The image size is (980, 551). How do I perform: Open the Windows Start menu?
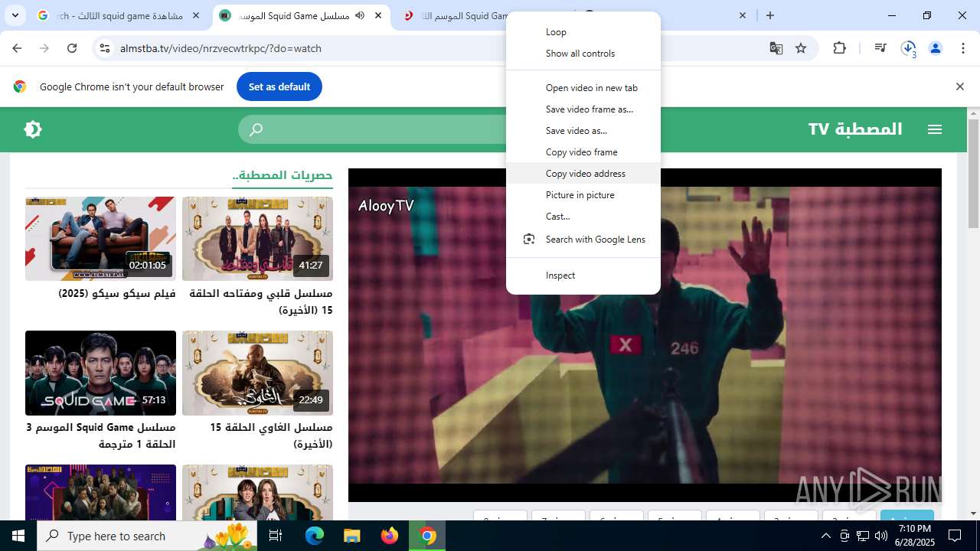tap(18, 536)
